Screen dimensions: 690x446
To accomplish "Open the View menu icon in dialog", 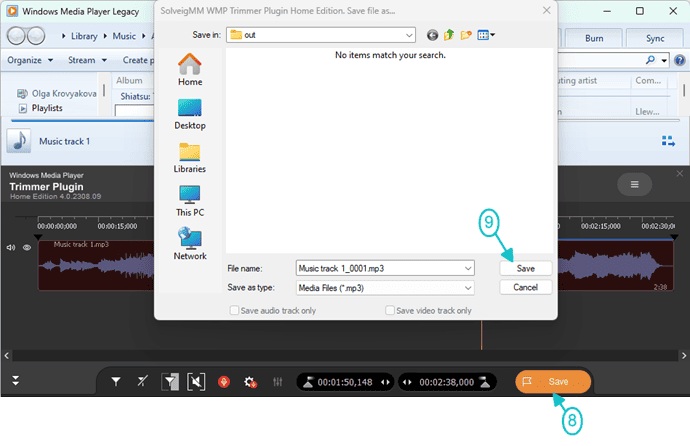I will tap(486, 35).
